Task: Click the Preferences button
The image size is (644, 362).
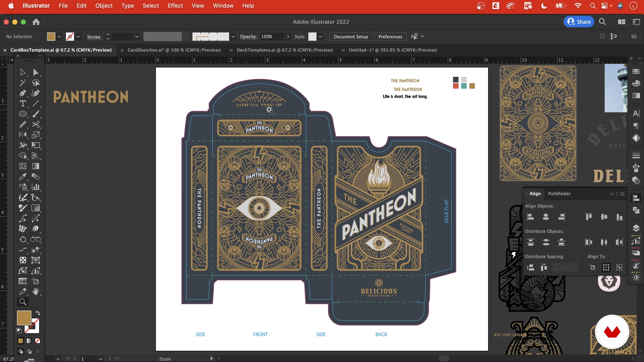Action: 390,37
